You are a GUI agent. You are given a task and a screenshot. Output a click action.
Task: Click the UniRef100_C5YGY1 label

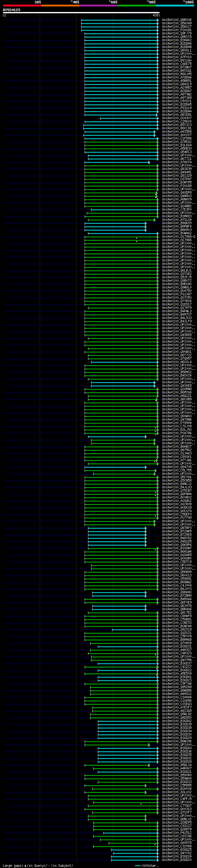[177, 101]
